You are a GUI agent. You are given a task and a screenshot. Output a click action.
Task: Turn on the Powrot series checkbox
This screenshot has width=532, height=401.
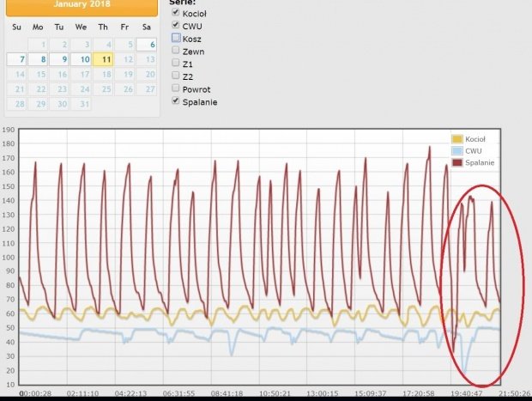click(x=176, y=88)
